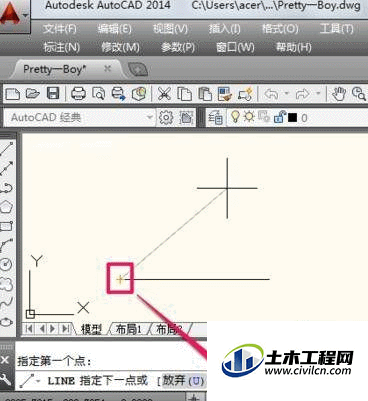Open the 编辑(E) menu
This screenshot has width=368, height=401.
coord(114,29)
